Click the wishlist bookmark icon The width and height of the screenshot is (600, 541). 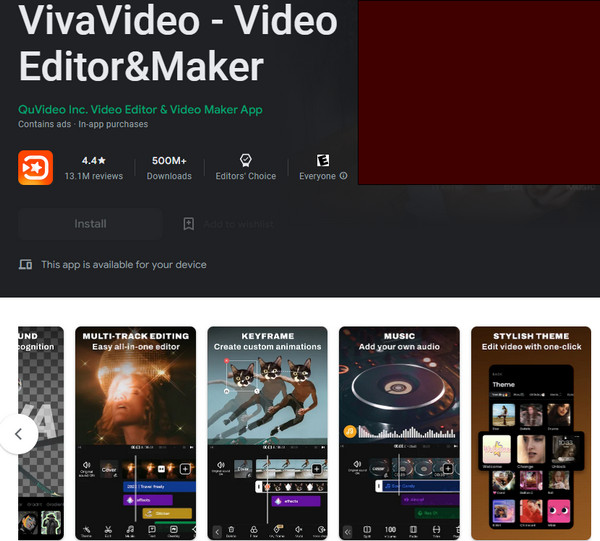point(189,224)
